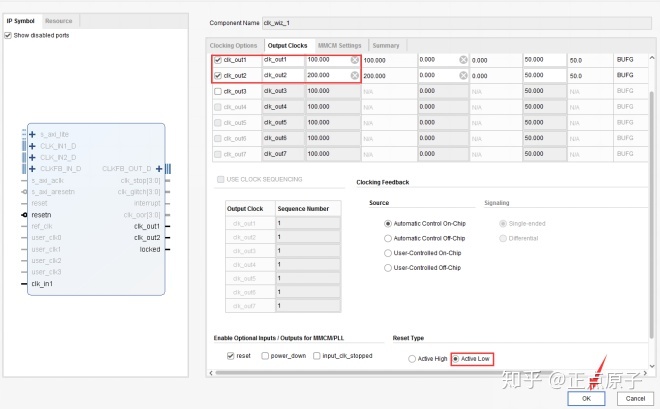Enable the clk_out3 output clock
The height and width of the screenshot is (409, 660).
(x=218, y=91)
